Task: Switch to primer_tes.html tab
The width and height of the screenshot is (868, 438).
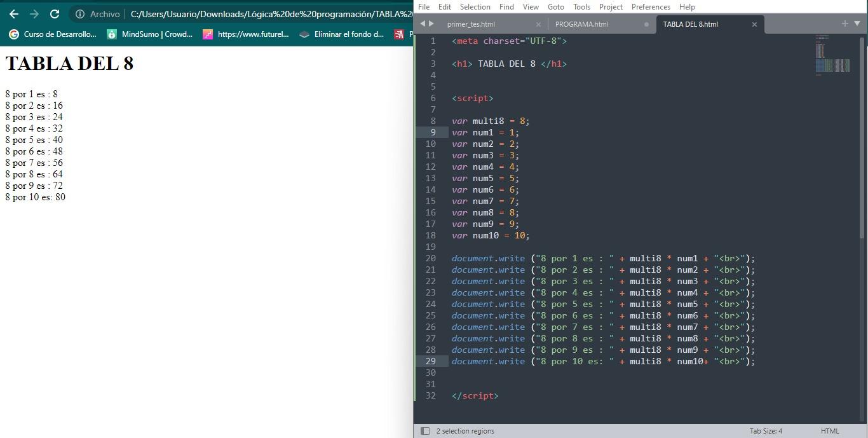Action: 471,24
